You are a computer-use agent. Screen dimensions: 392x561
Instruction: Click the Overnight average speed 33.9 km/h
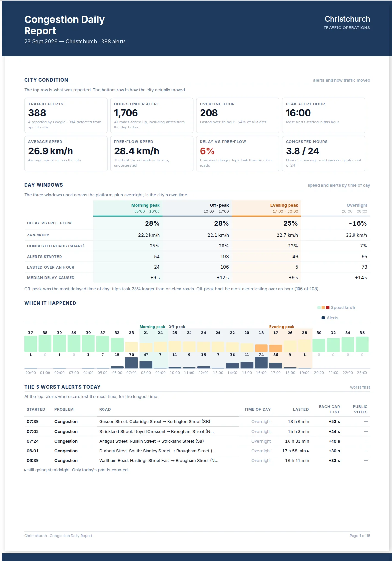click(356, 235)
